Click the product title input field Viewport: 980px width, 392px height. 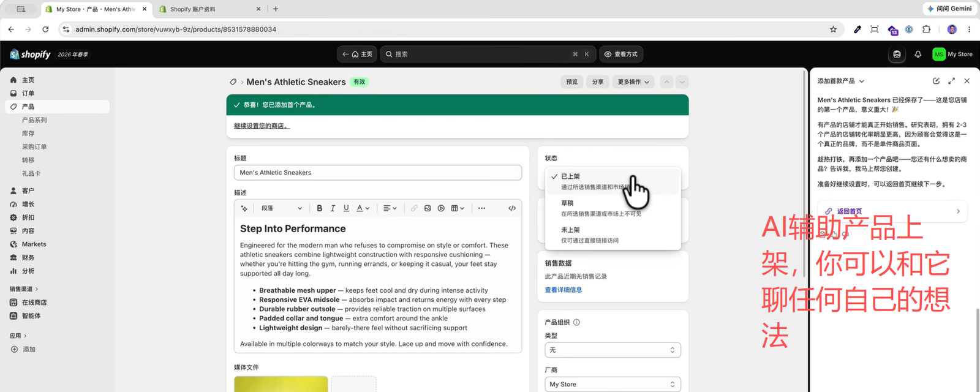378,173
